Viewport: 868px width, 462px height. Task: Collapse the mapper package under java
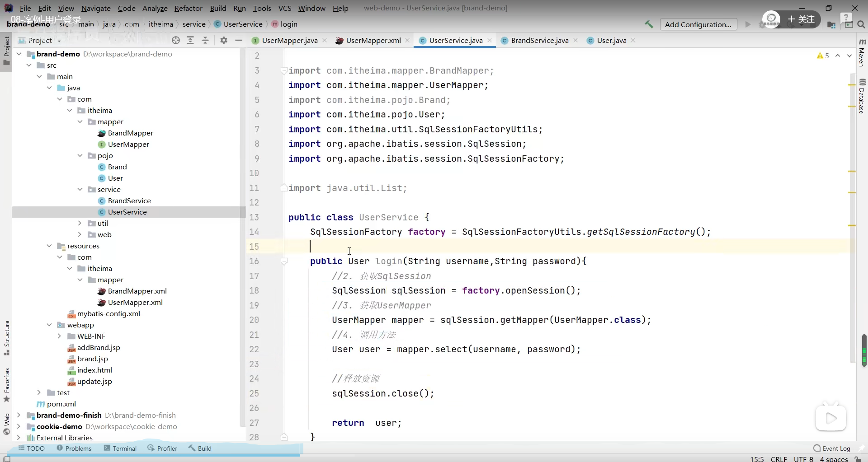coord(80,121)
